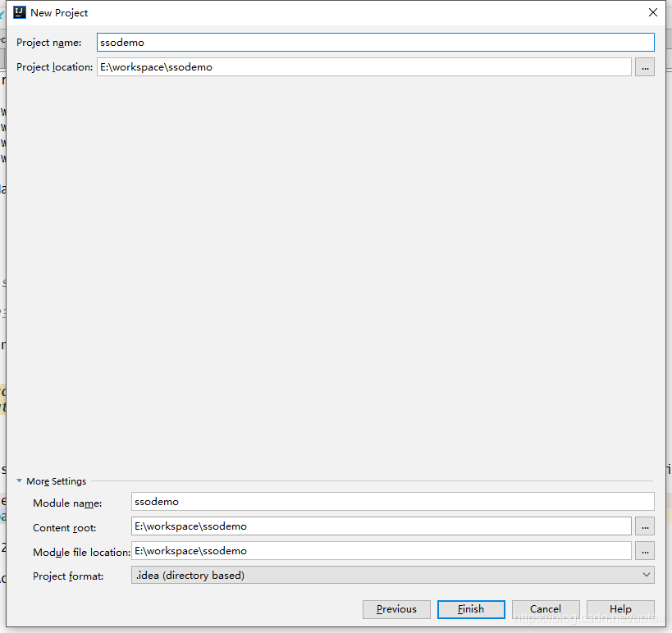Click the Project name input field
Viewport: 672px width, 633px height.
coord(376,43)
